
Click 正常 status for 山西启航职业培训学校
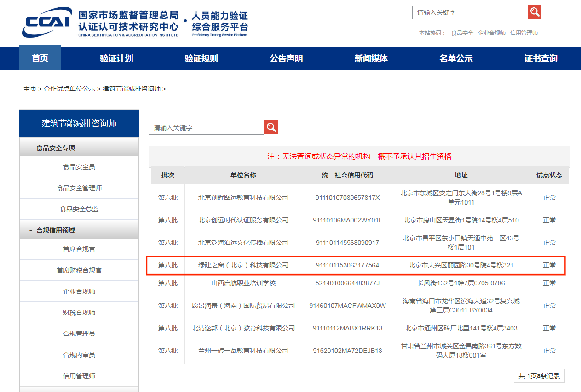(x=549, y=283)
